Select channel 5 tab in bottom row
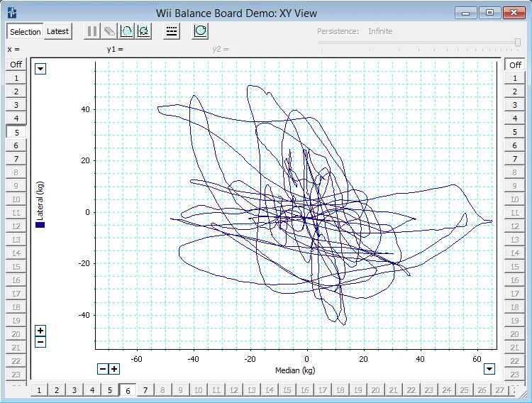This screenshot has height=403, width=532. (x=109, y=390)
